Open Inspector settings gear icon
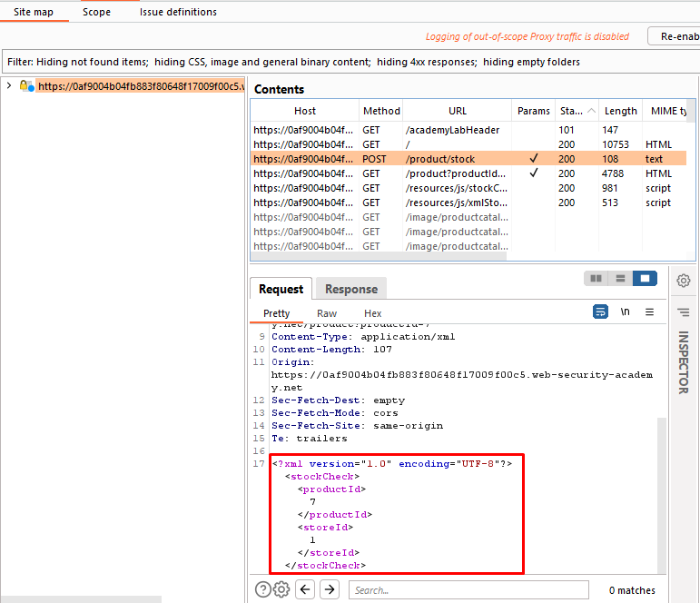Viewport: 700px width, 603px height. coord(684,281)
